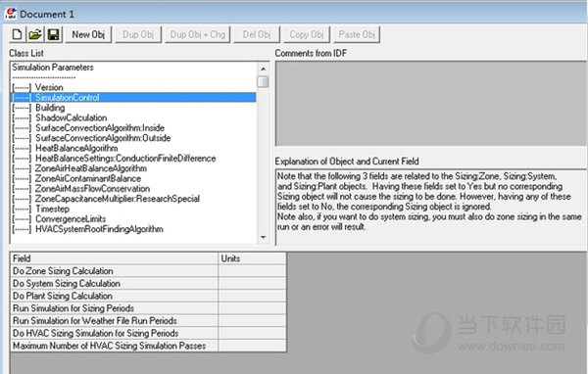
Task: Save document with floppy disk icon
Action: [54, 34]
